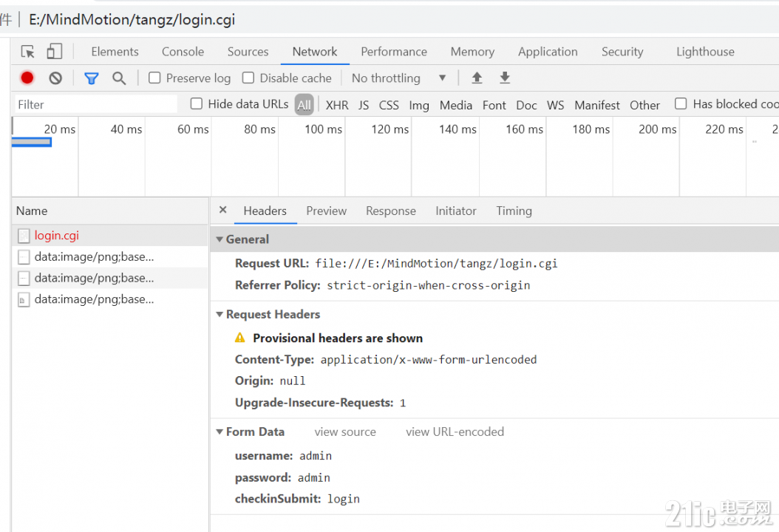
Task: Click the blue request bar in timeline overview
Action: [31, 142]
